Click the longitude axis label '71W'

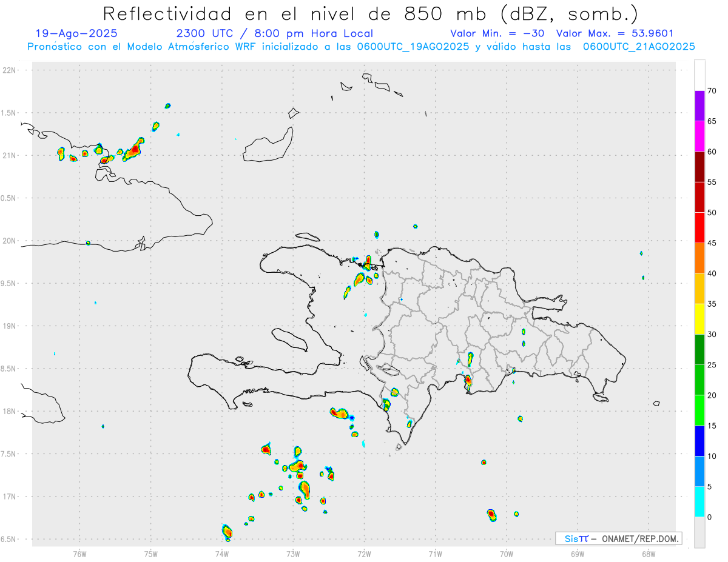435,554
